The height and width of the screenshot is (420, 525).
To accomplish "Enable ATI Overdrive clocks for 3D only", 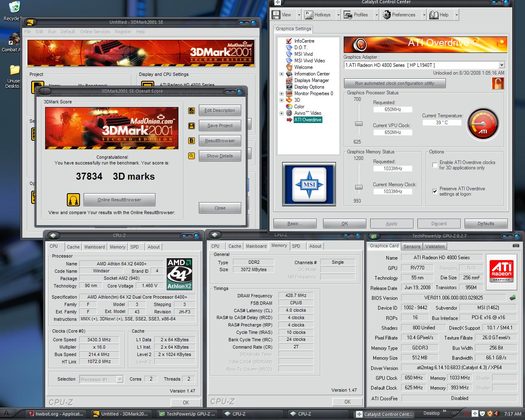I will pyautogui.click(x=435, y=165).
